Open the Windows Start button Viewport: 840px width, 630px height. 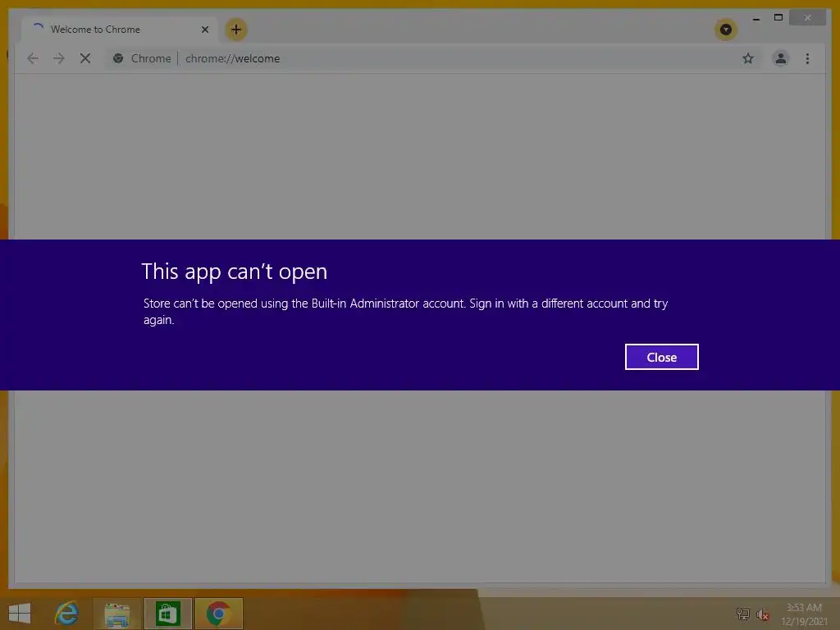[x=20, y=614]
